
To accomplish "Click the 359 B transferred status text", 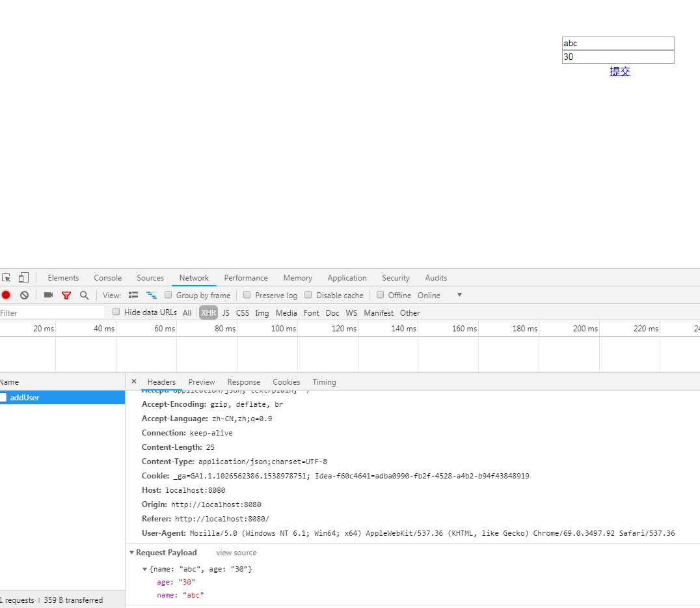I will coord(74,600).
